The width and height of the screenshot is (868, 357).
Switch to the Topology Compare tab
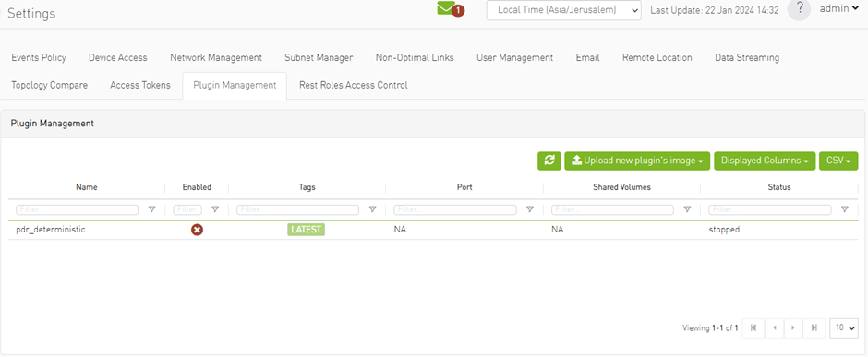coord(49,85)
